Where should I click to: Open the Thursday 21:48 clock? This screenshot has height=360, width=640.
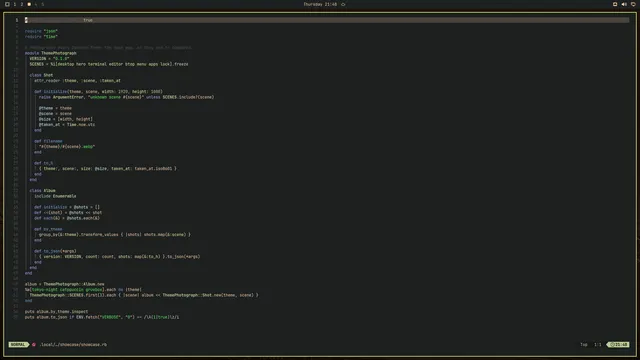pos(320,4)
